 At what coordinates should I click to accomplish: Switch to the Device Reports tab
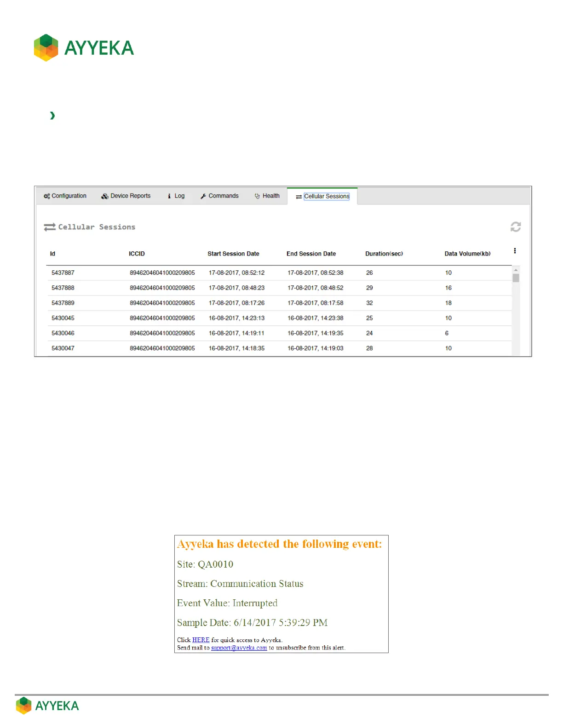pos(126,196)
